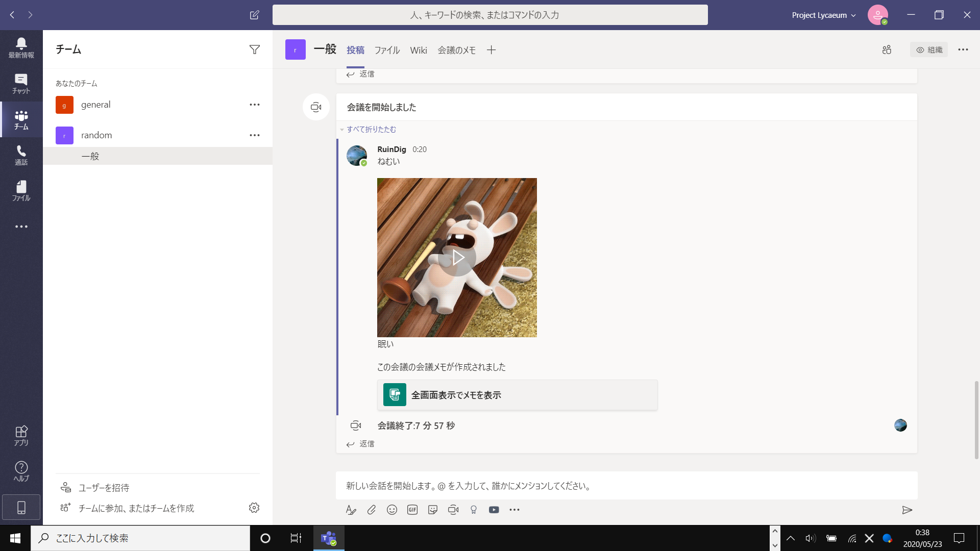This screenshot has width=980, height=551.
Task: Play the rabbit GIF thumbnail
Action: 457,258
